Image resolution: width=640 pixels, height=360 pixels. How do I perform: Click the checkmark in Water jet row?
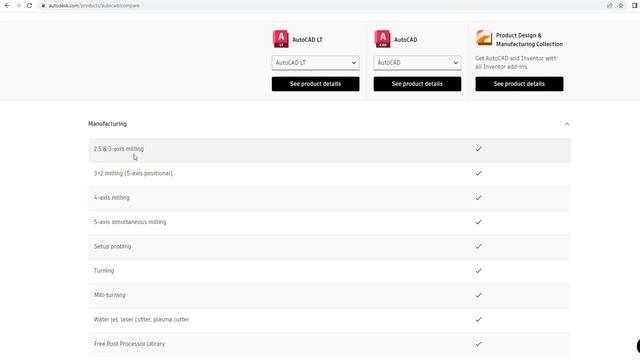pyautogui.click(x=478, y=320)
